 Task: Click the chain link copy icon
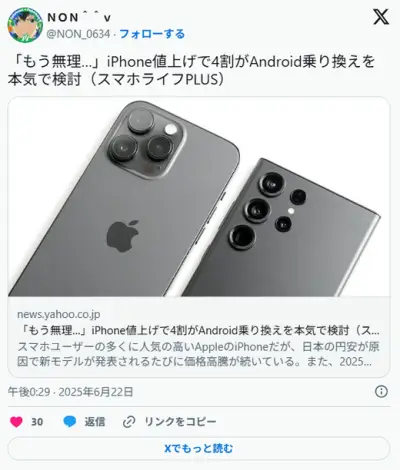(129, 422)
